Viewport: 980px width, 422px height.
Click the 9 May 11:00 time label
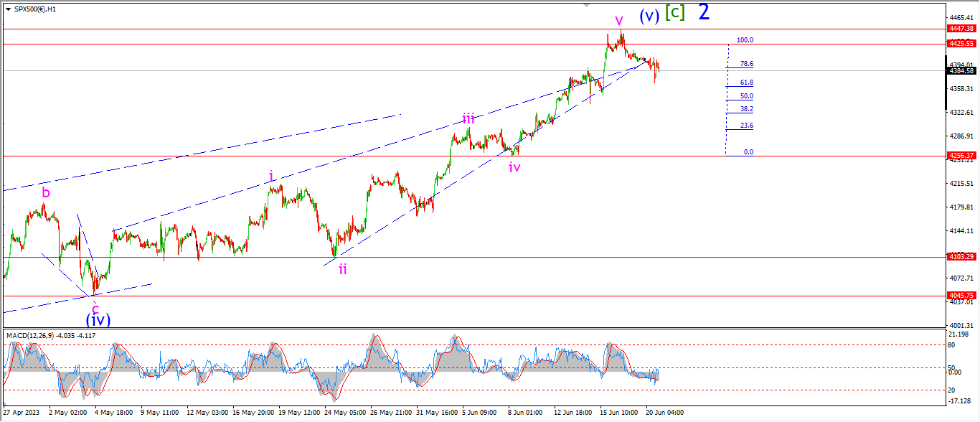[x=159, y=413]
